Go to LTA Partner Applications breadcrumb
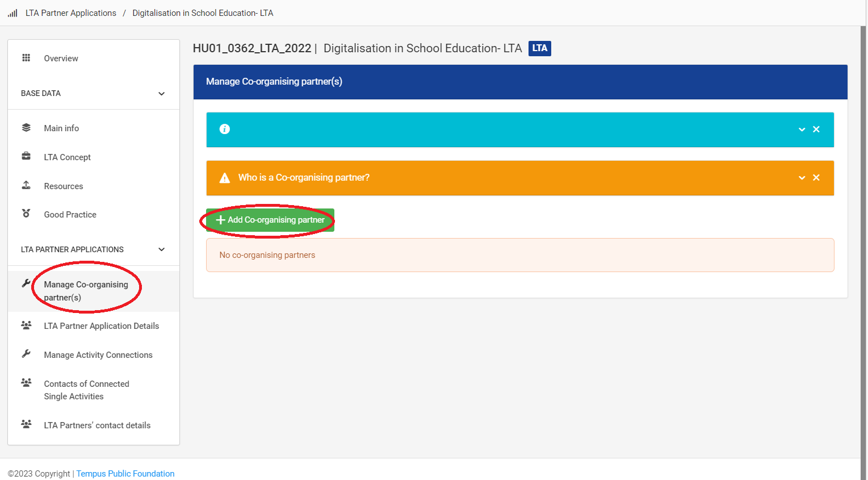The width and height of the screenshot is (868, 480). pos(71,13)
